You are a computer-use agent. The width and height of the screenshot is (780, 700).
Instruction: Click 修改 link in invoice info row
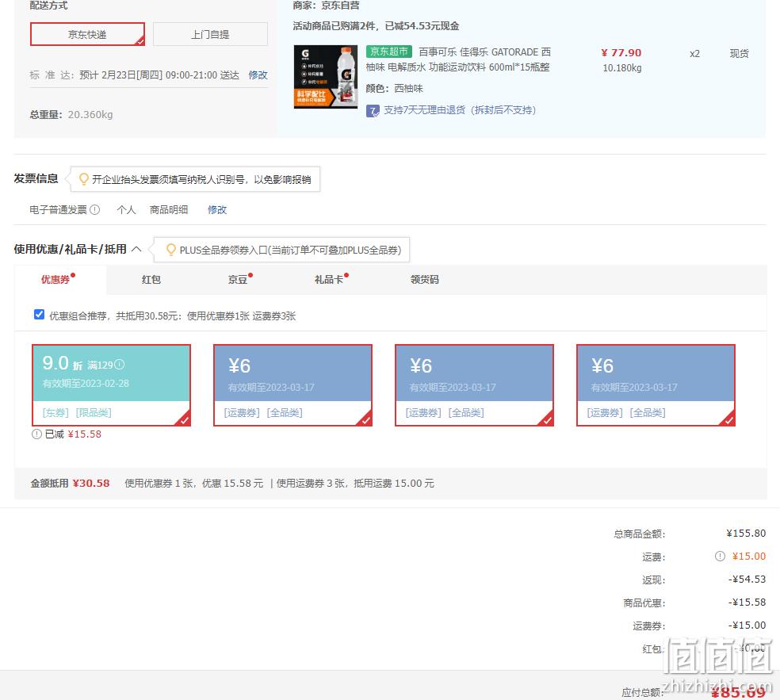coord(217,210)
